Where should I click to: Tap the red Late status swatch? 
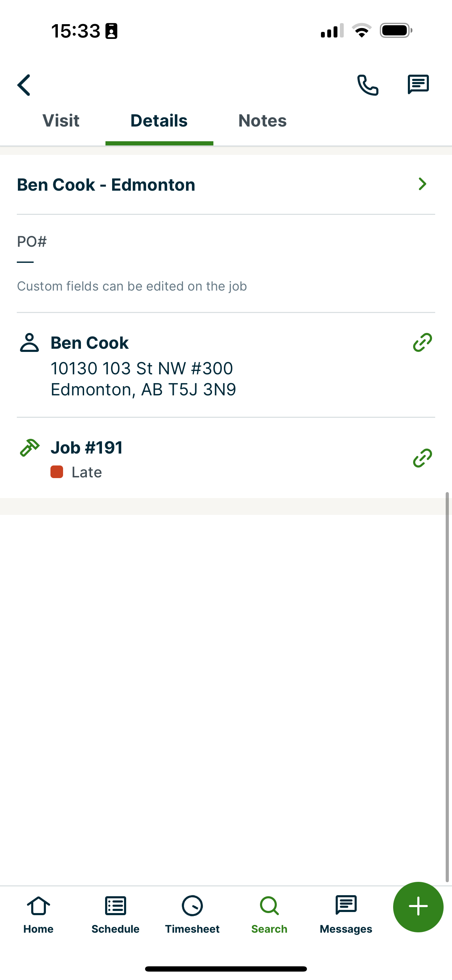pos(57,472)
